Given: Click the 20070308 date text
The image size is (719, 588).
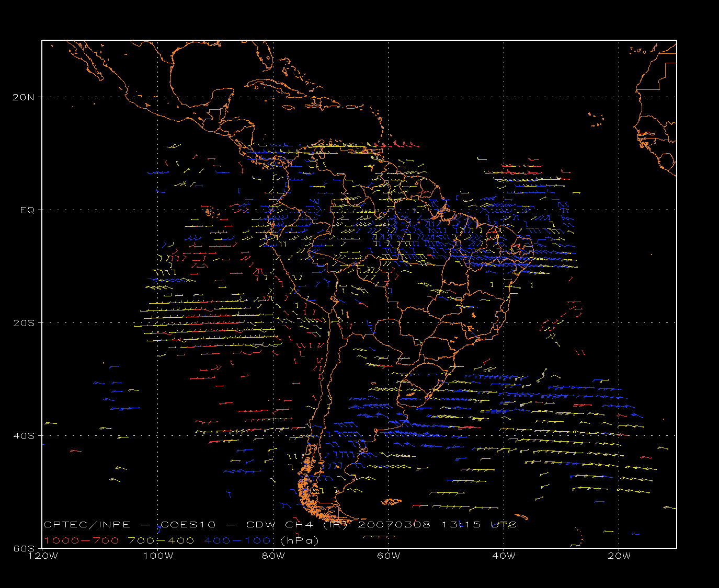Looking at the screenshot, I should (x=394, y=524).
